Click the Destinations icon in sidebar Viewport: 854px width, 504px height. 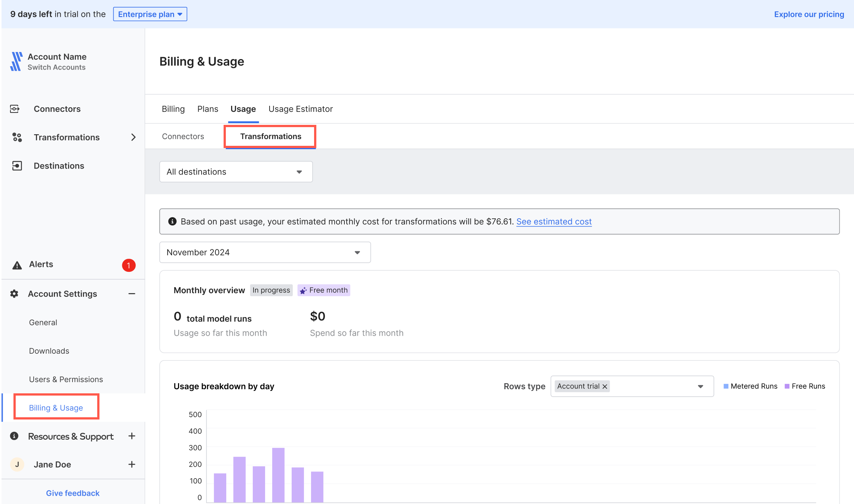17,165
